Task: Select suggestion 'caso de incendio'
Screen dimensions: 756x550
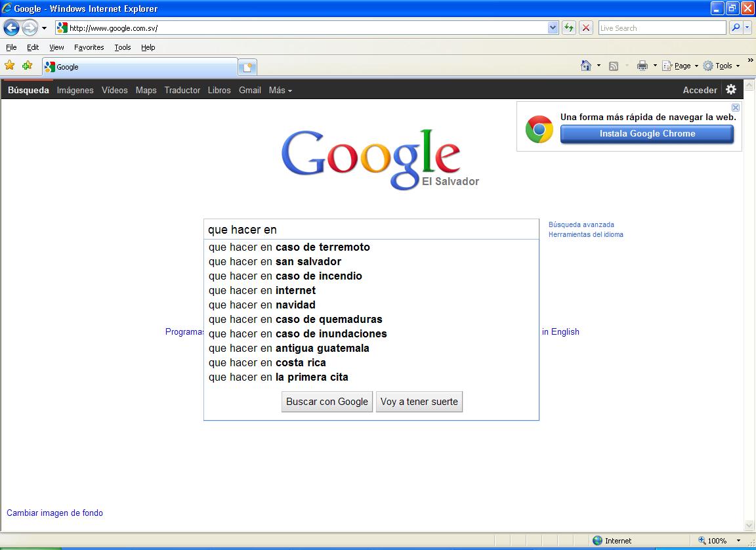Action: (371, 276)
